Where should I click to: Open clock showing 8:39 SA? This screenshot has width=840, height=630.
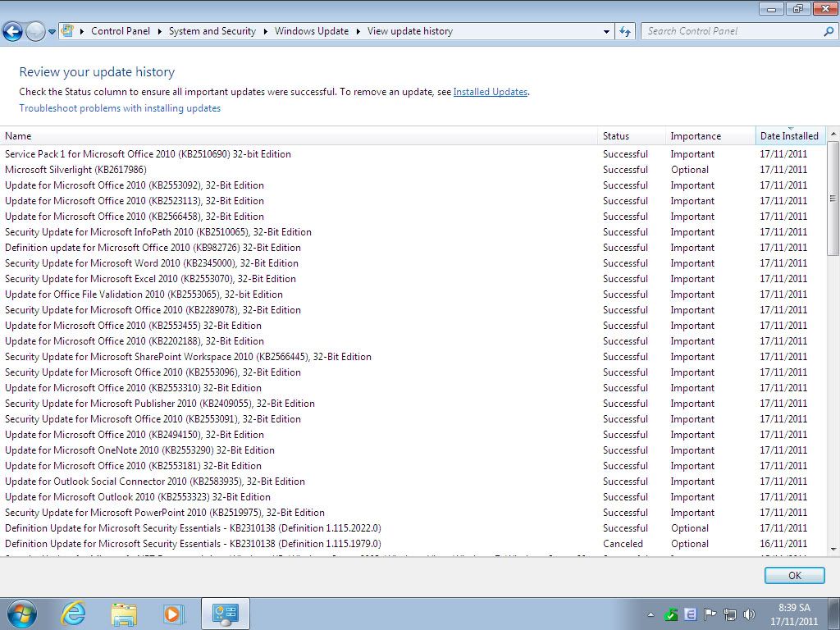(794, 614)
